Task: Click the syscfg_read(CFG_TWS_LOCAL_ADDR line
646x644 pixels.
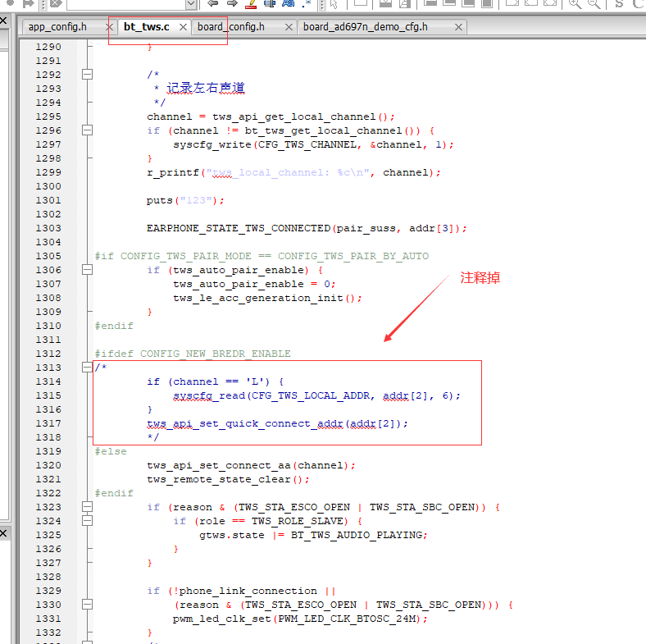Action: [316, 395]
